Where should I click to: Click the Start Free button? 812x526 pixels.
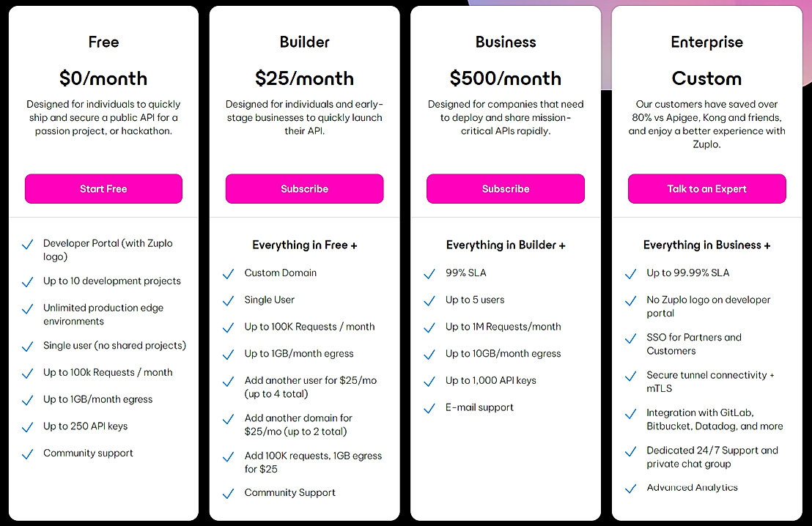(103, 188)
